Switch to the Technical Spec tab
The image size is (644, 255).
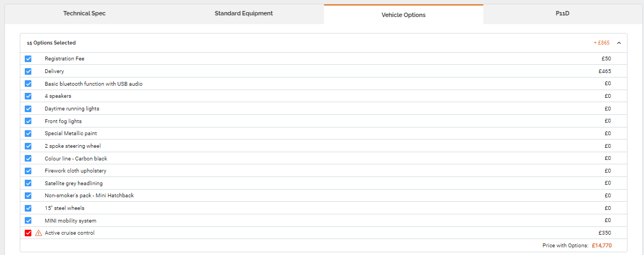coord(84,13)
